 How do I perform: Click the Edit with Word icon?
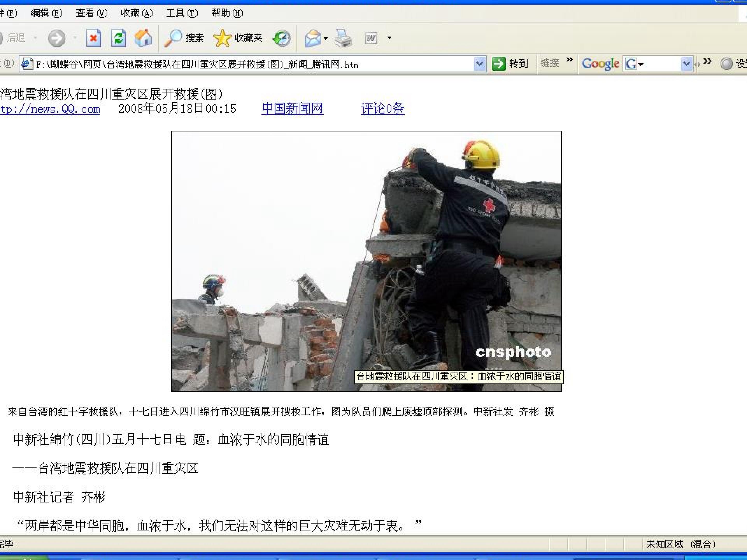pyautogui.click(x=371, y=38)
